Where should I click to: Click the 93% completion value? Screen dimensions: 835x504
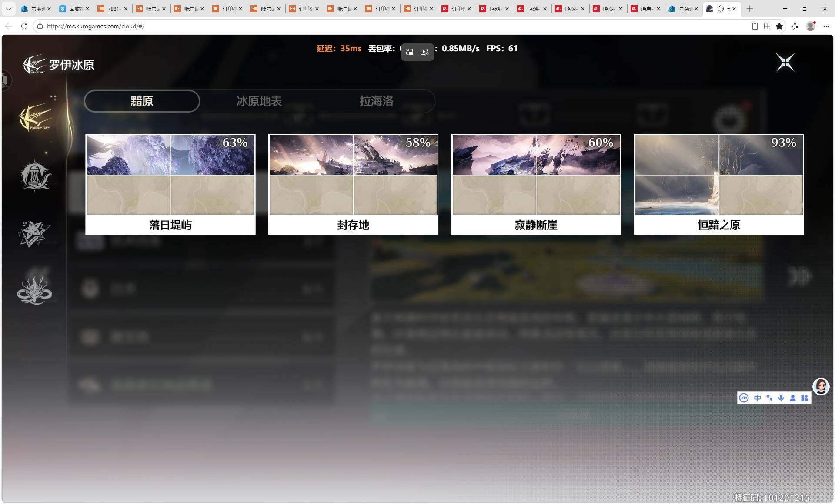784,143
